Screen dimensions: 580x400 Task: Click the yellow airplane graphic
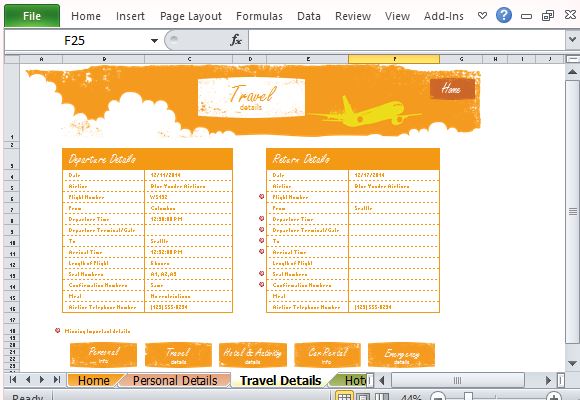366,112
